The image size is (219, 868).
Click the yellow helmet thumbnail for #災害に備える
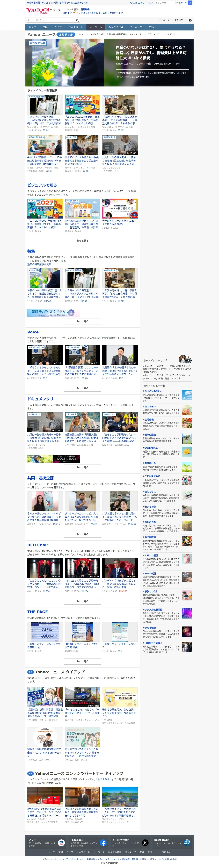[x=187, y=452]
